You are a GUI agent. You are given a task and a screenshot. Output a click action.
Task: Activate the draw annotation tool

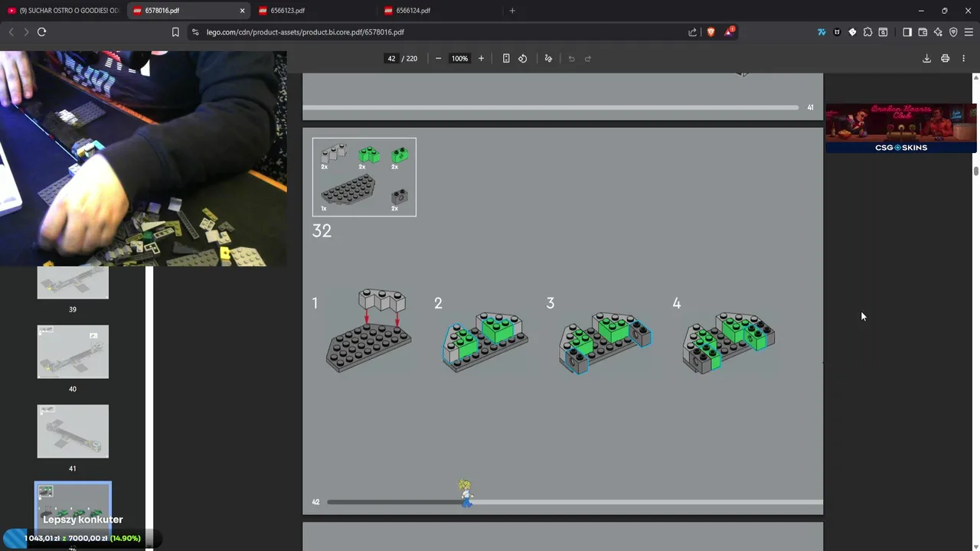[548, 58]
